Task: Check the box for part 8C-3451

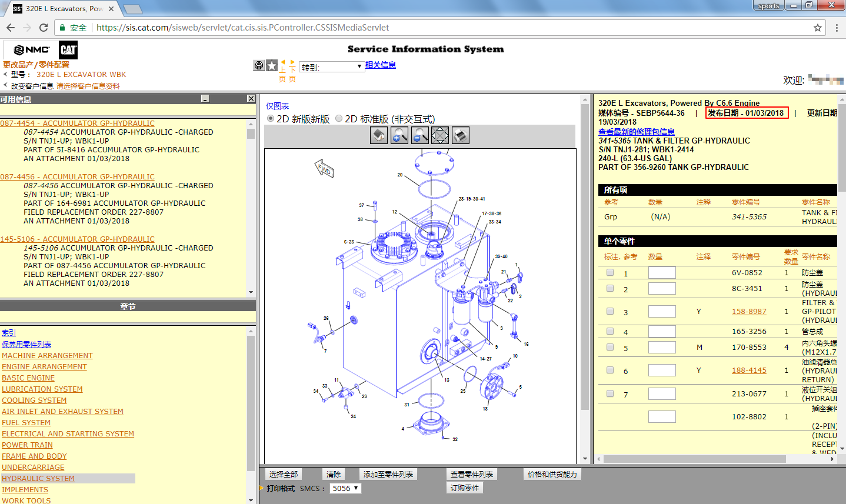Action: [x=610, y=289]
